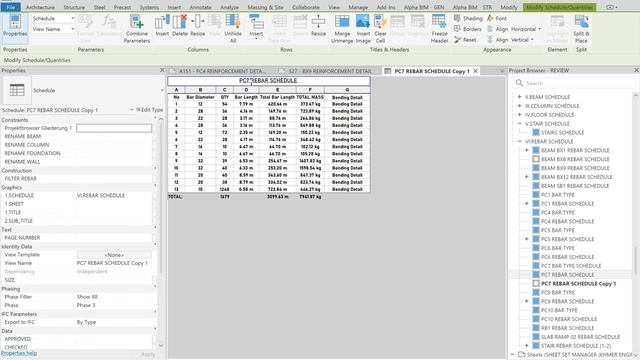Click the PC7 REBAR SCHEDULE Copy 1 browser icon
The width and height of the screenshot is (640, 360).
(x=536, y=283)
